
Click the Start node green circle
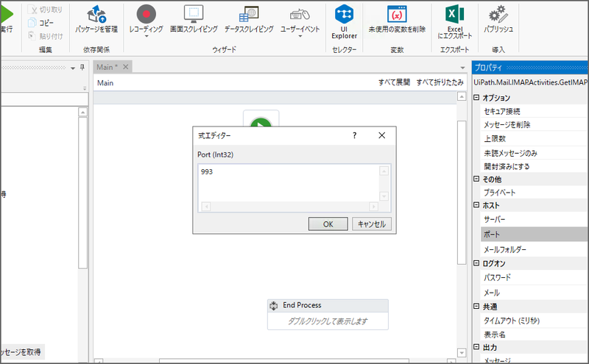point(261,123)
